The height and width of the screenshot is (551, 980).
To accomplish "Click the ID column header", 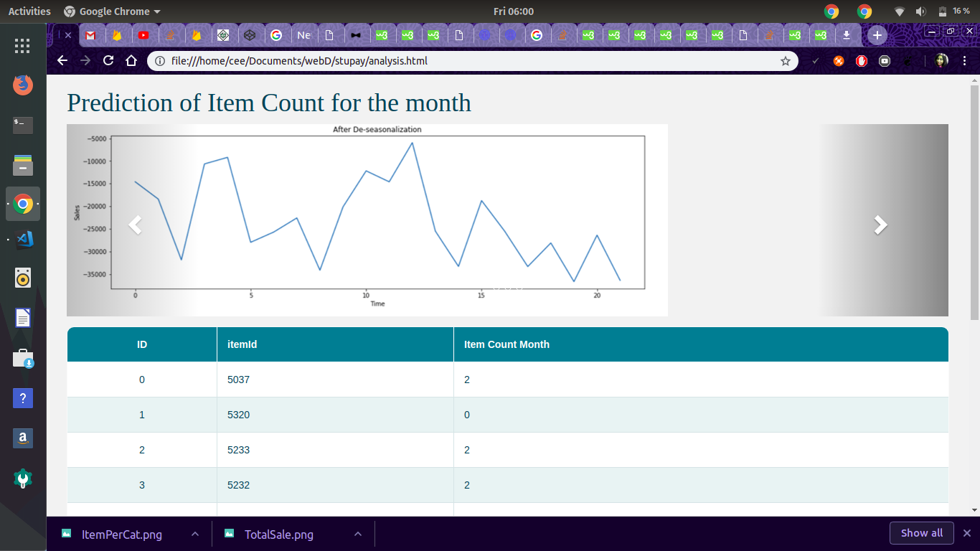I will tap(142, 344).
